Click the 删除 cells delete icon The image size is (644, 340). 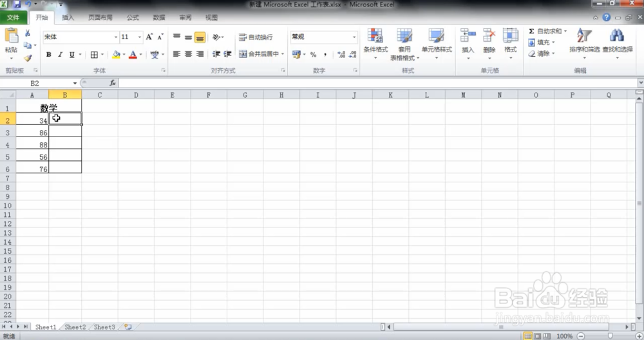[x=489, y=36]
